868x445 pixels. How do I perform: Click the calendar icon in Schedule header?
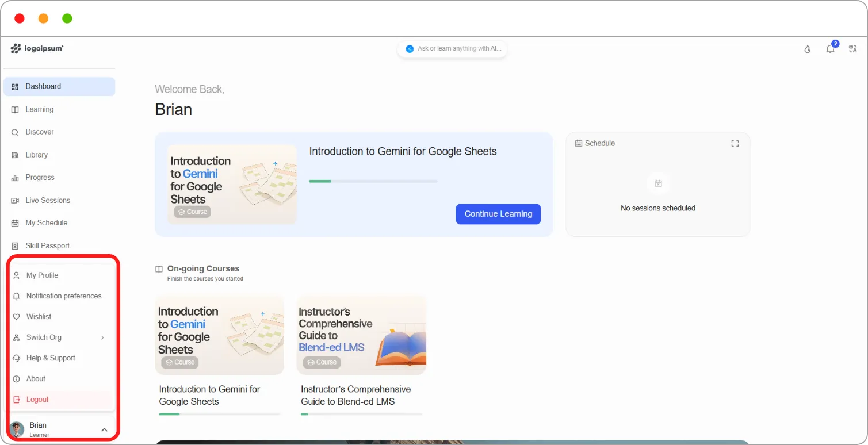pyautogui.click(x=579, y=143)
